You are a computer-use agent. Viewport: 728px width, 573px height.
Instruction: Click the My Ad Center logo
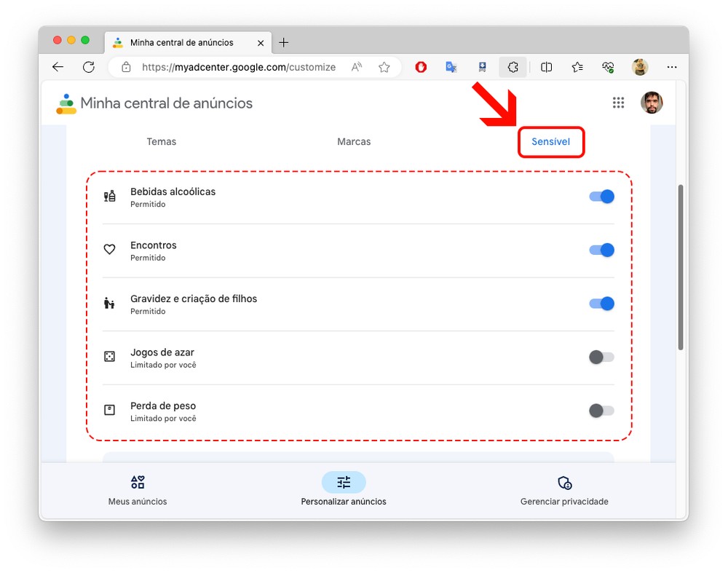(x=66, y=103)
